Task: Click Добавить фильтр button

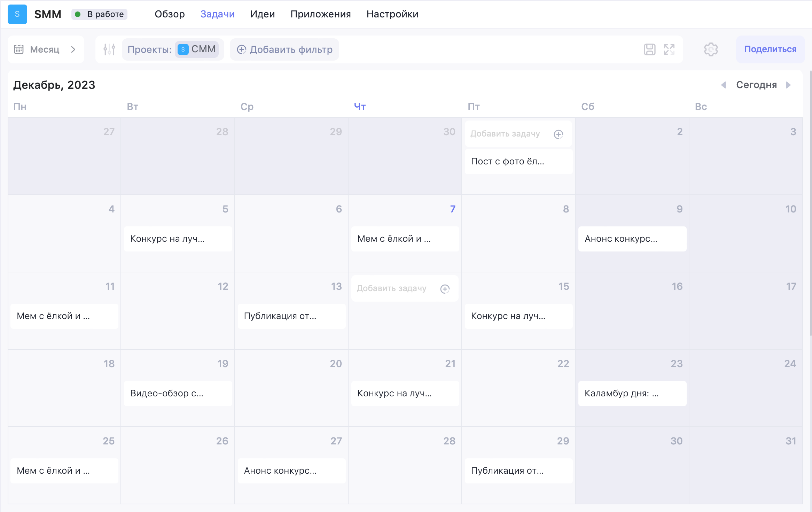Action: pyautogui.click(x=284, y=49)
